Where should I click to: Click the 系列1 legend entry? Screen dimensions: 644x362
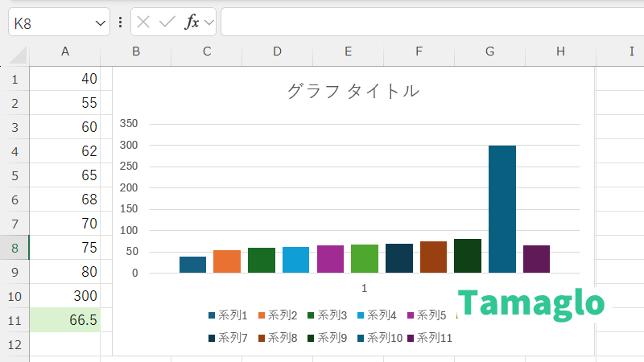[x=227, y=315]
